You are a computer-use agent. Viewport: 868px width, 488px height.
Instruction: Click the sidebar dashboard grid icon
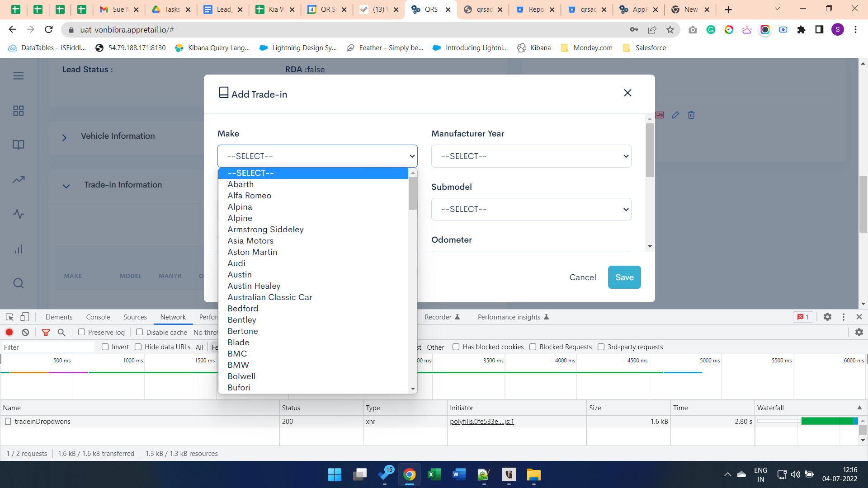pos(19,111)
